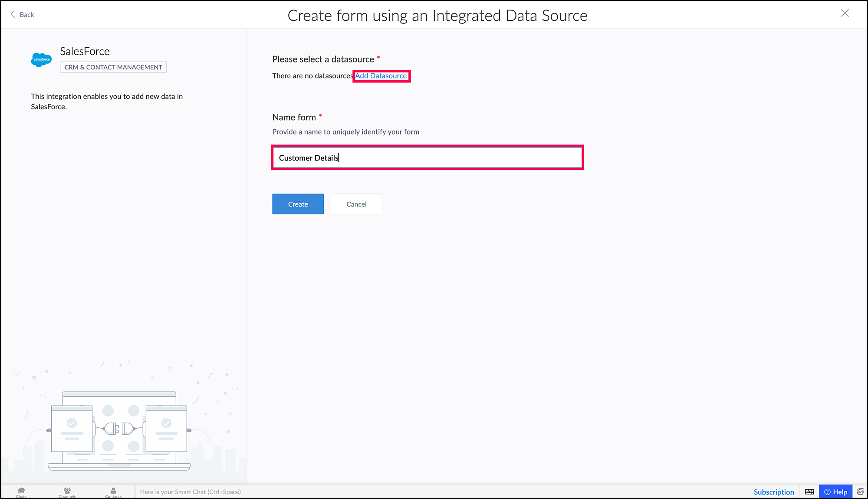Click the Name form text field

point(427,158)
